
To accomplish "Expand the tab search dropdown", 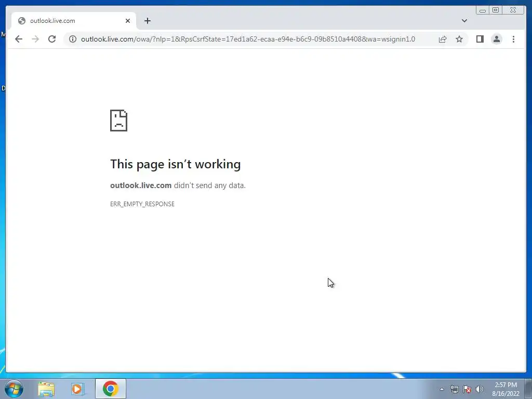I will click(x=464, y=21).
